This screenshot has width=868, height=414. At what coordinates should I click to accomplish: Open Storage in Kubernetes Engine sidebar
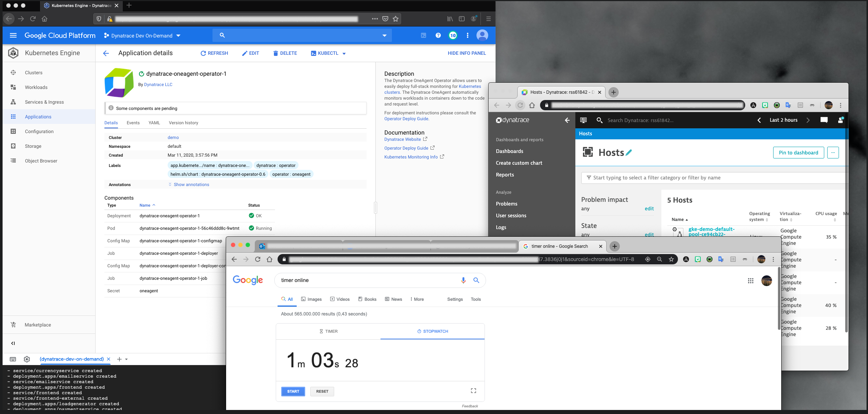point(33,146)
